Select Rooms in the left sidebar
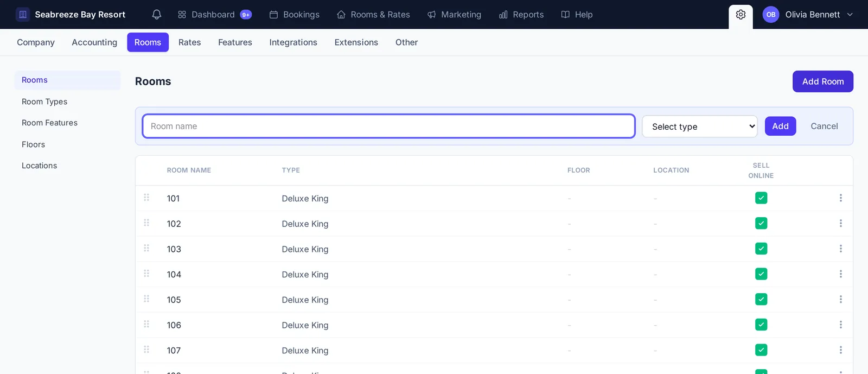 click(67, 80)
